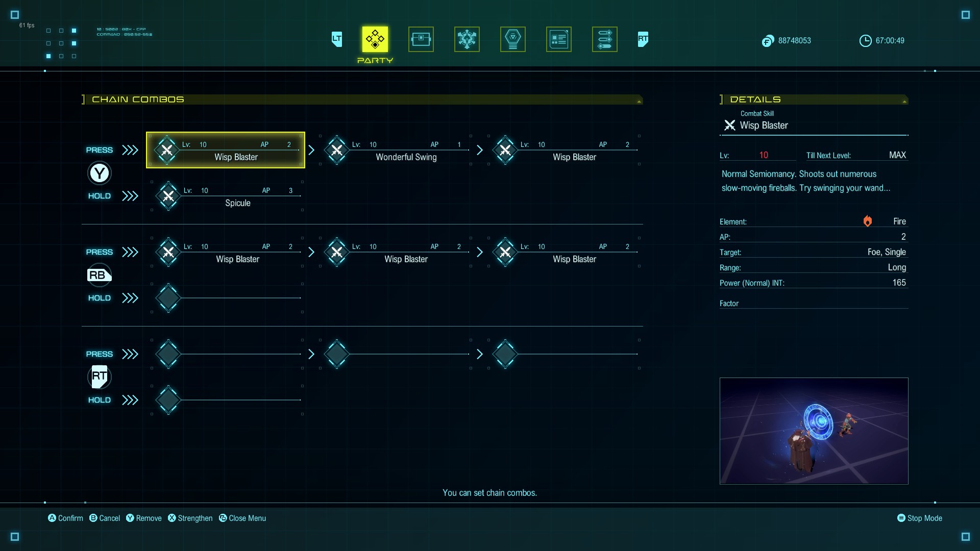Image resolution: width=980 pixels, height=551 pixels.
Task: Click the LT previous tab button
Action: (x=336, y=39)
